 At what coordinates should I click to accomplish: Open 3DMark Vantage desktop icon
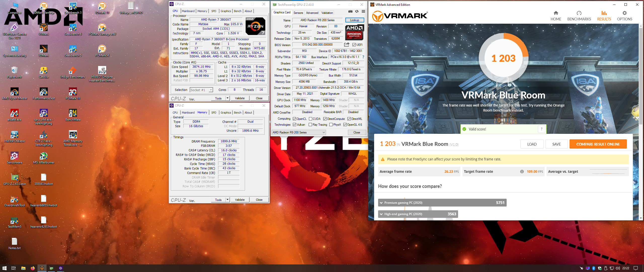point(44,8)
